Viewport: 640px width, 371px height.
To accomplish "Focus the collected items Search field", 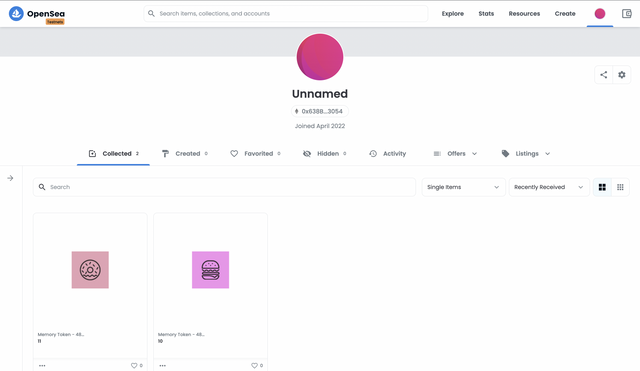I will tap(224, 187).
